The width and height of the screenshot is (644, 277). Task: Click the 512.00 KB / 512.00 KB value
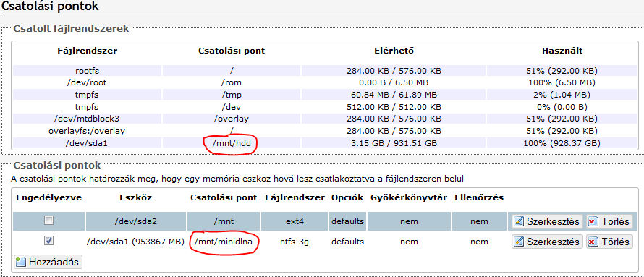click(394, 107)
